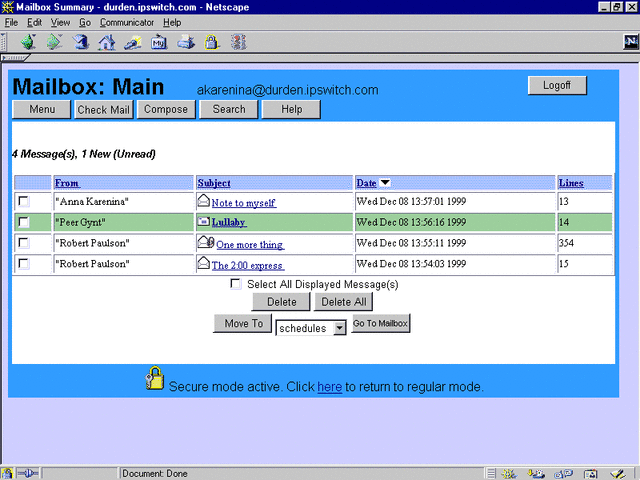The image size is (640, 480).
Task: Click the Netscape N logo icon
Action: pyautogui.click(x=631, y=42)
